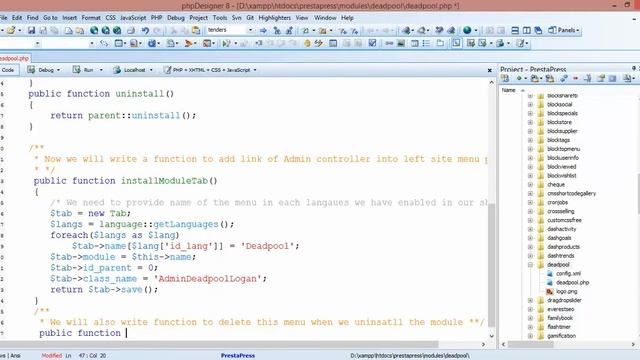640x360 pixels.
Task: Click the insert image picture icon
Action: coord(401,43)
